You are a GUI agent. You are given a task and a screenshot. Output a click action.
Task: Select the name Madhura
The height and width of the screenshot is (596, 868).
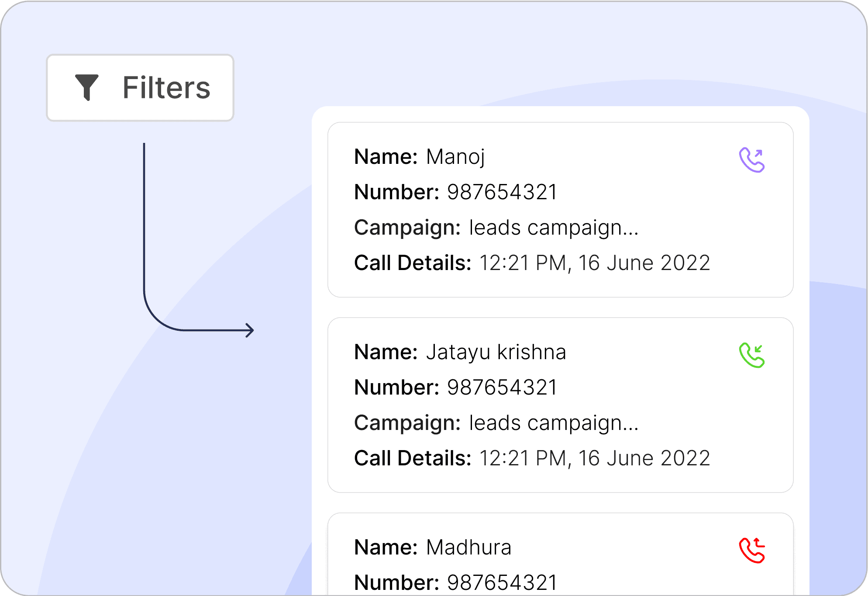pyautogui.click(x=468, y=547)
